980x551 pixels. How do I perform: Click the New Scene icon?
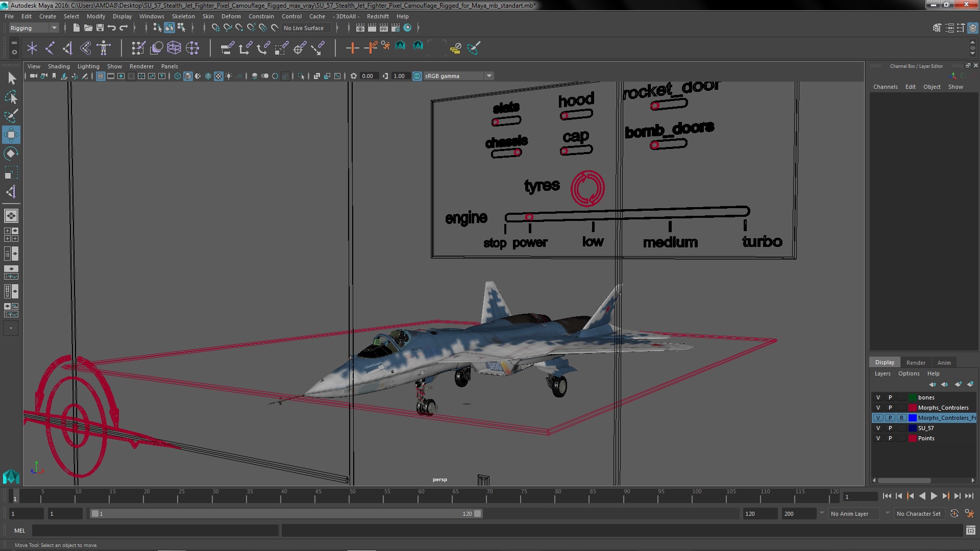(x=76, y=28)
